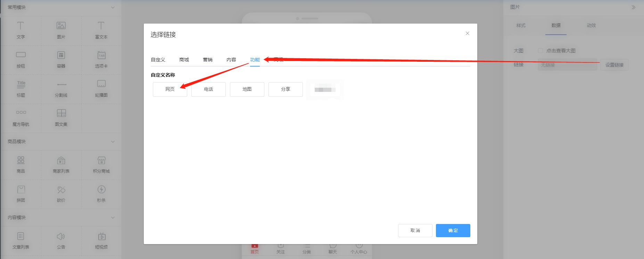This screenshot has height=259, width=644.
Task: Open the 营销 tab in link dialog
Action: [x=208, y=60]
